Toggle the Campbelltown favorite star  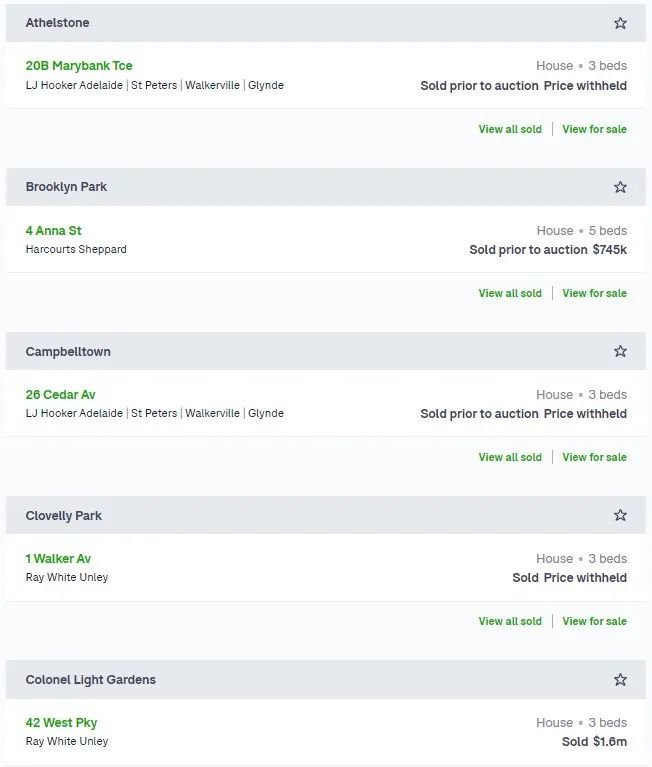[620, 351]
